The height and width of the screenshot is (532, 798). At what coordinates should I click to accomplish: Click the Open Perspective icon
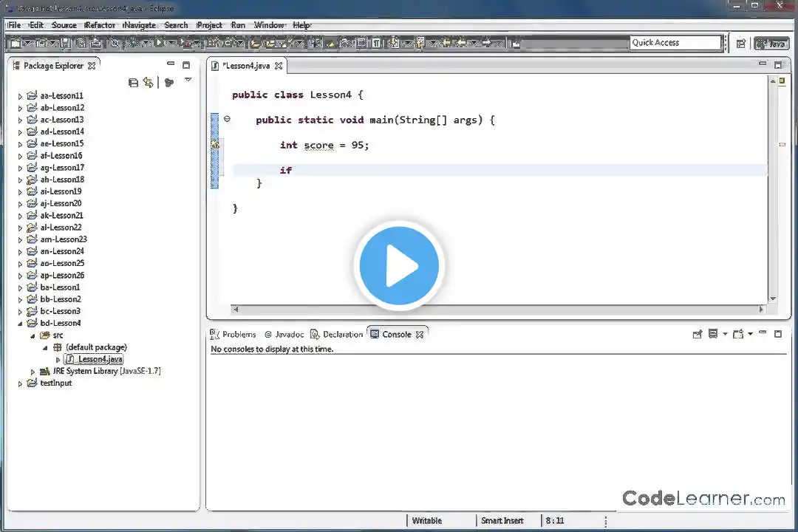[740, 44]
